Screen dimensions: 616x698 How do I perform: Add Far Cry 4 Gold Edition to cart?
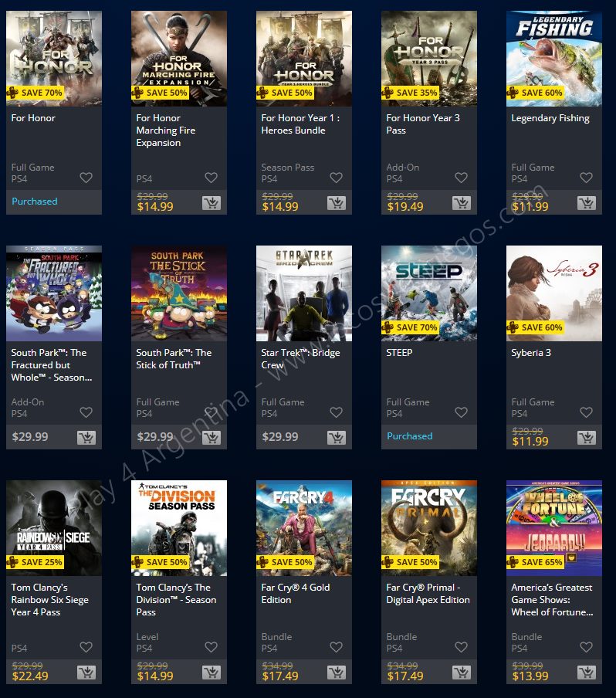click(337, 673)
